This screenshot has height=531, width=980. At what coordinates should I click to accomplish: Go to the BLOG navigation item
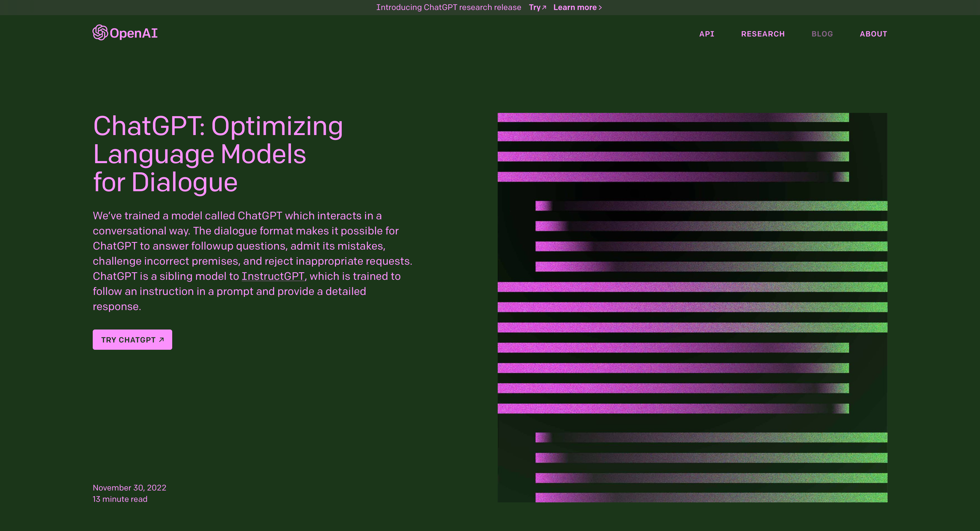pos(822,34)
